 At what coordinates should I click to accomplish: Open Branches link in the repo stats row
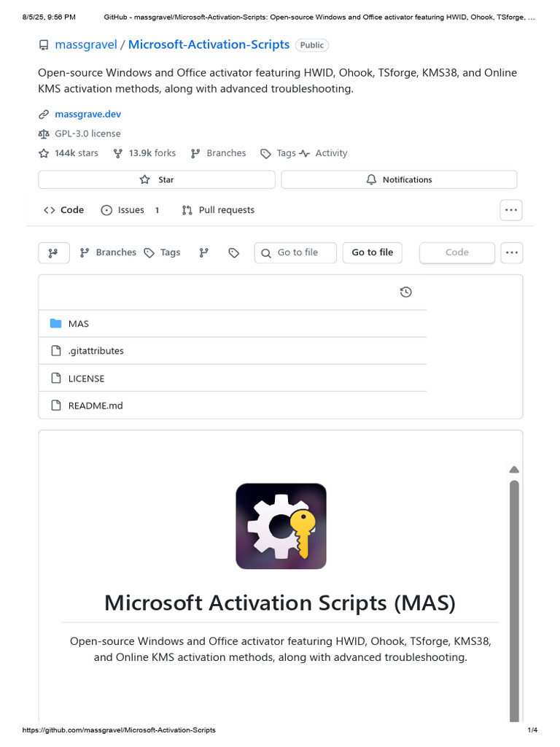click(226, 153)
